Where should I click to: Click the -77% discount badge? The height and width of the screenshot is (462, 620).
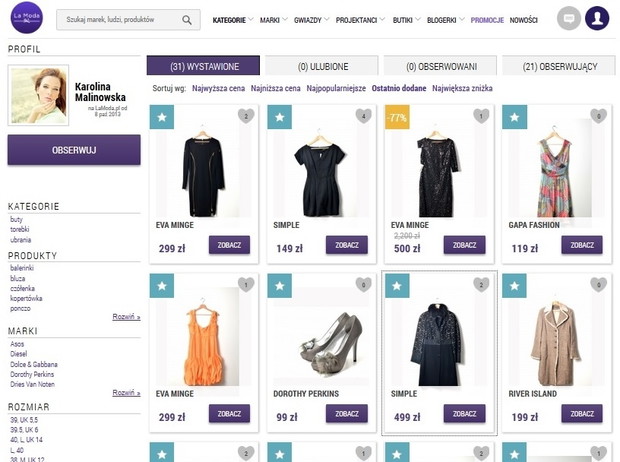tap(397, 117)
